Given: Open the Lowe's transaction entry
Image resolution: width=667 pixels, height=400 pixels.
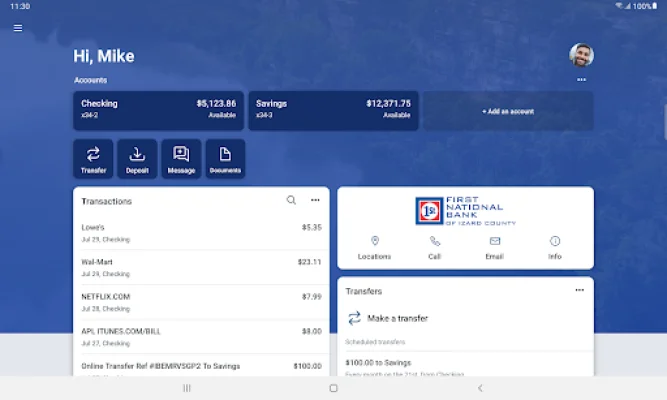Looking at the screenshot, I should pyautogui.click(x=201, y=232).
